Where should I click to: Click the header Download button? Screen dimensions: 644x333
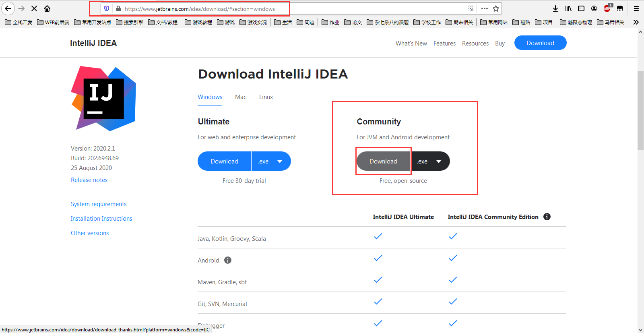pos(540,43)
